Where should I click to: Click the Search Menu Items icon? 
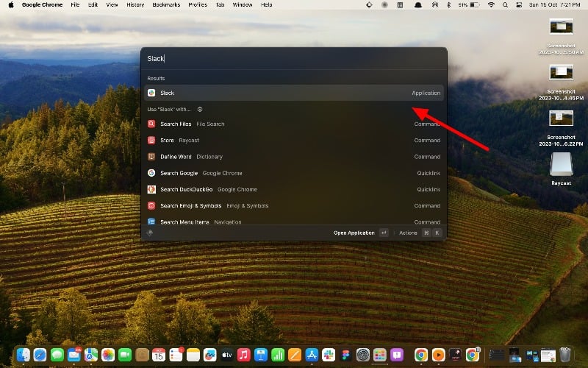click(151, 222)
